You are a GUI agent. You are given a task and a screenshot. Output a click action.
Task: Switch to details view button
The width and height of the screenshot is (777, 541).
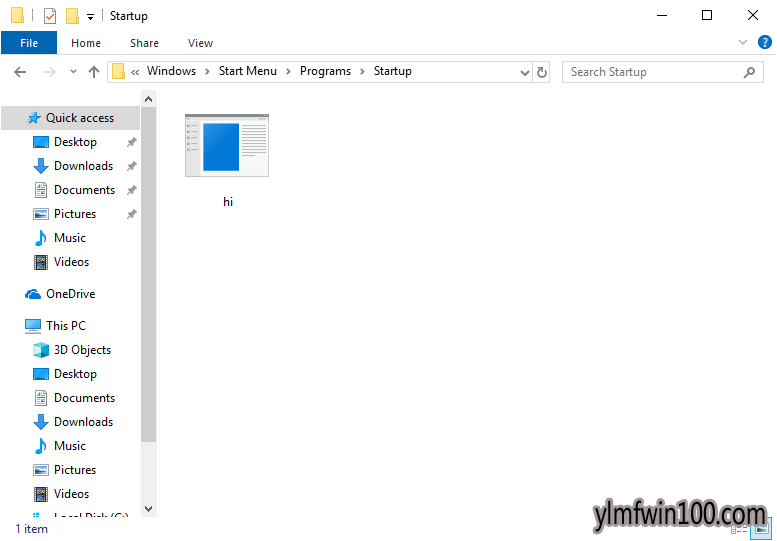[739, 530]
